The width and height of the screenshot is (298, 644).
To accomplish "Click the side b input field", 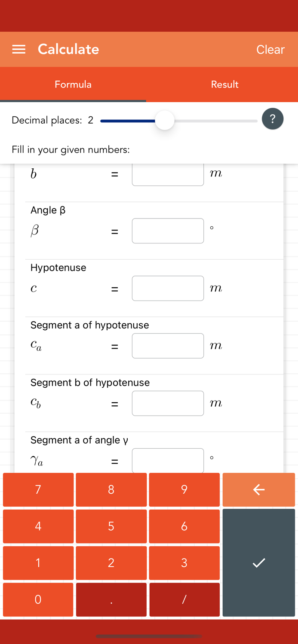I will (168, 174).
